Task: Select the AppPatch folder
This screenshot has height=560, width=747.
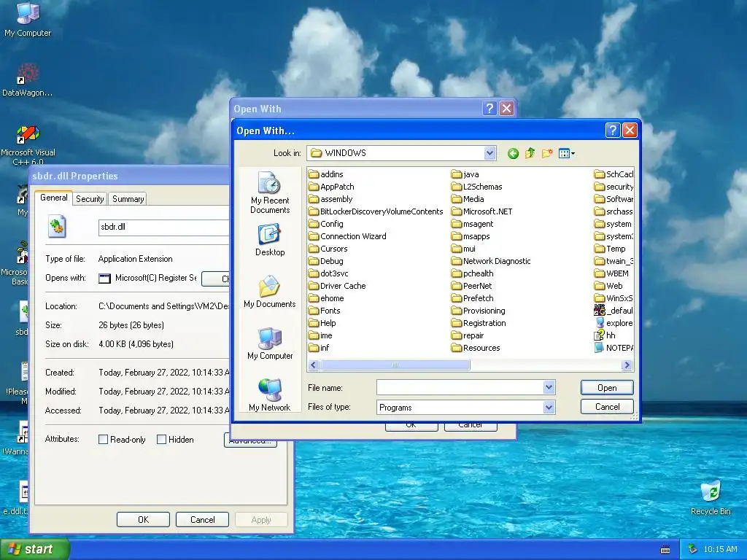Action: click(332, 187)
